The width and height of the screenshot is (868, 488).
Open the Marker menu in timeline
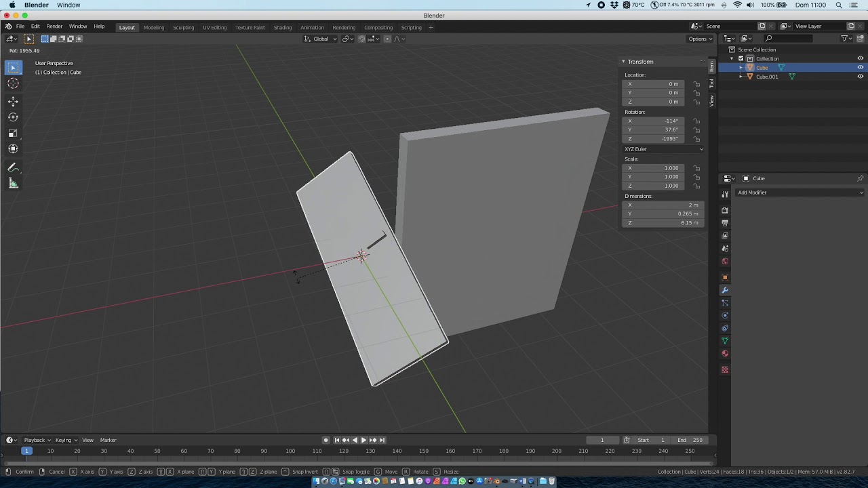[108, 440]
